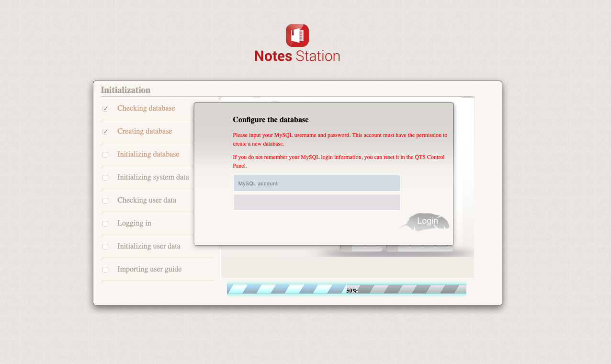Click the MySQL account input field
611x364 pixels.
[x=317, y=183]
